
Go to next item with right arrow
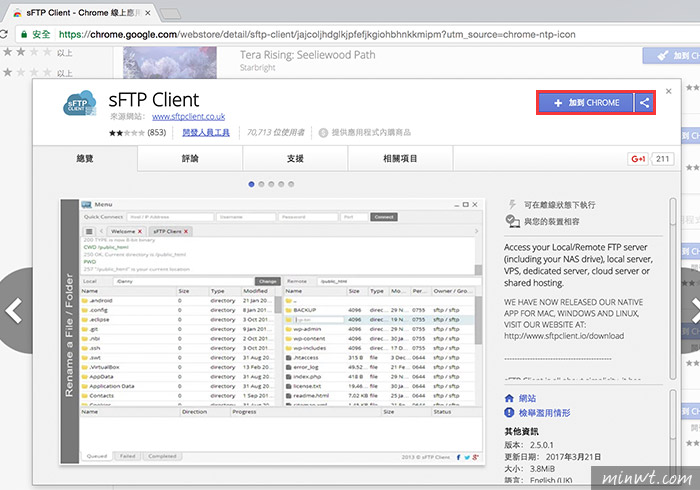692,311
